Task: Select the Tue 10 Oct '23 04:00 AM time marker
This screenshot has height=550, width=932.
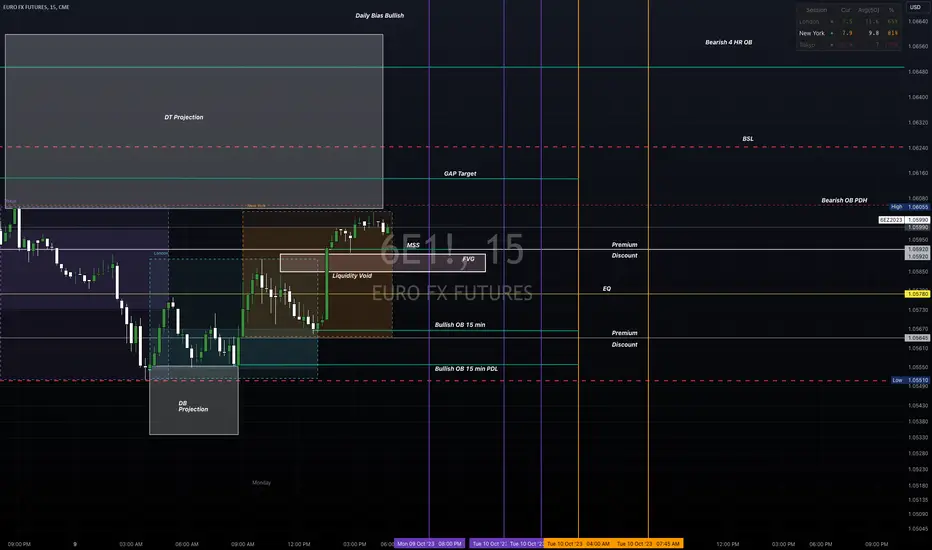Action: (578, 543)
